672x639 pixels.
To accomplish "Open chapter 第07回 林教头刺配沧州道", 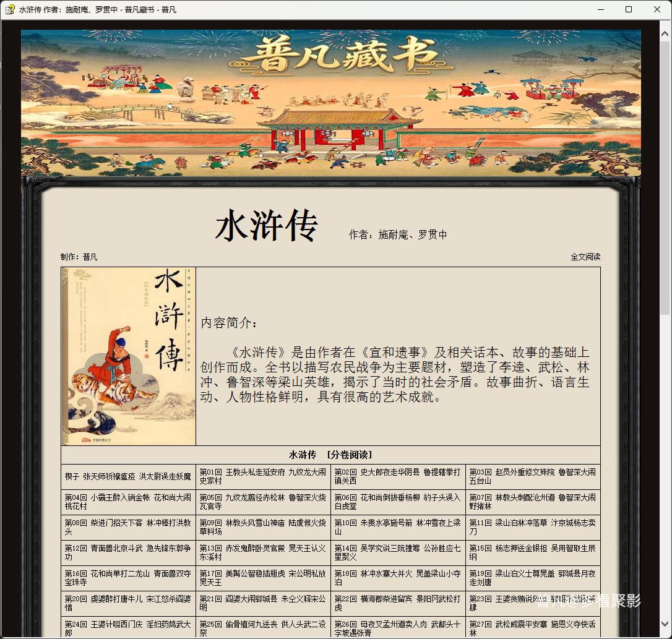I will [x=532, y=502].
